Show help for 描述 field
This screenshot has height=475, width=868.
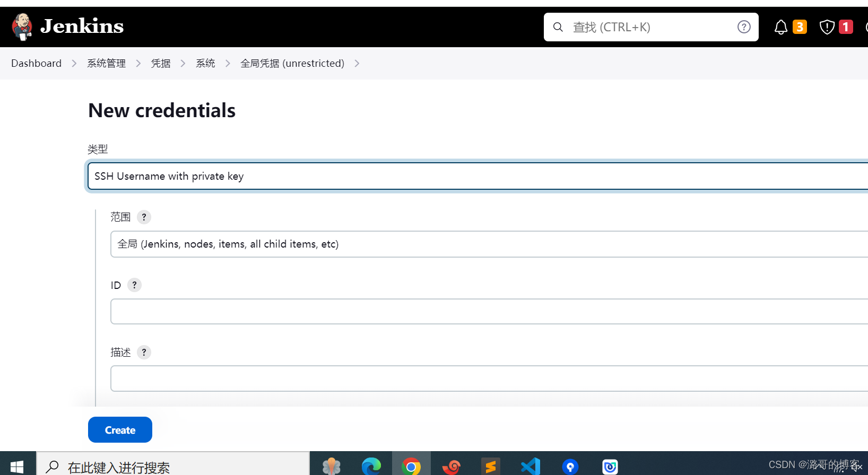pyautogui.click(x=144, y=353)
